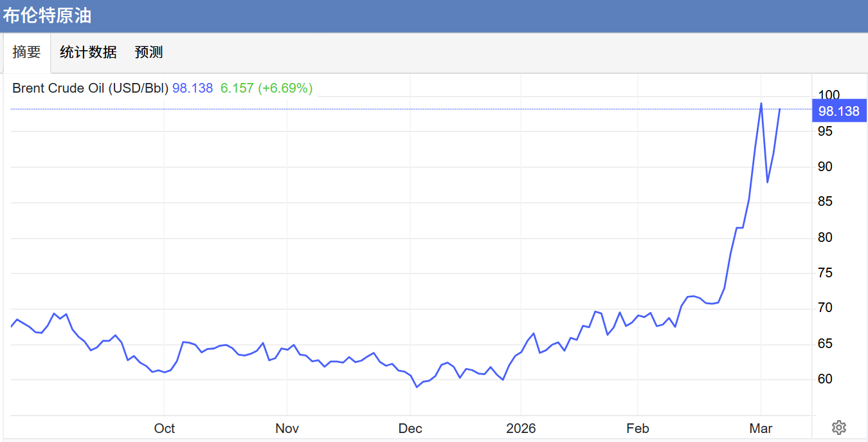Click the chart line's highest peak near Mar

click(761, 103)
